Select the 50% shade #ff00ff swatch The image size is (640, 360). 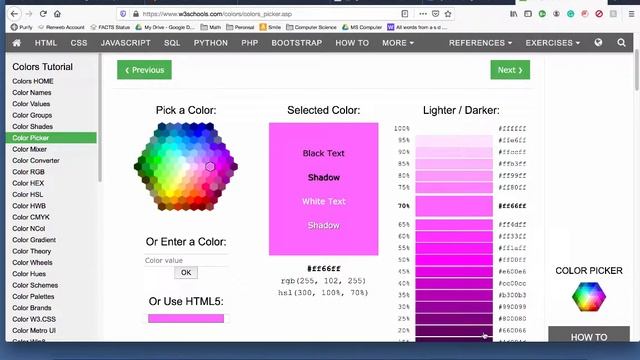pyautogui.click(x=454, y=260)
